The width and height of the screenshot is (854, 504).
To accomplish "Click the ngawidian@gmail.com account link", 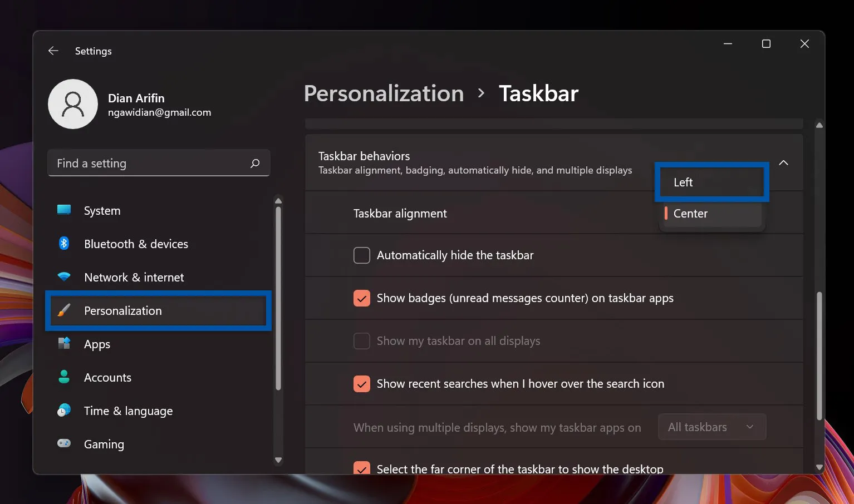I will coord(159,112).
